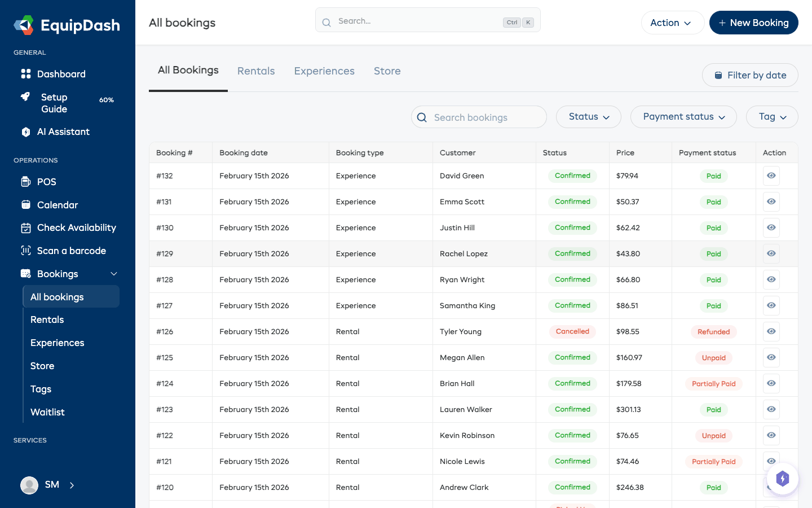Open the Filter by date control
Viewport: 812px width, 508px height.
[750, 75]
